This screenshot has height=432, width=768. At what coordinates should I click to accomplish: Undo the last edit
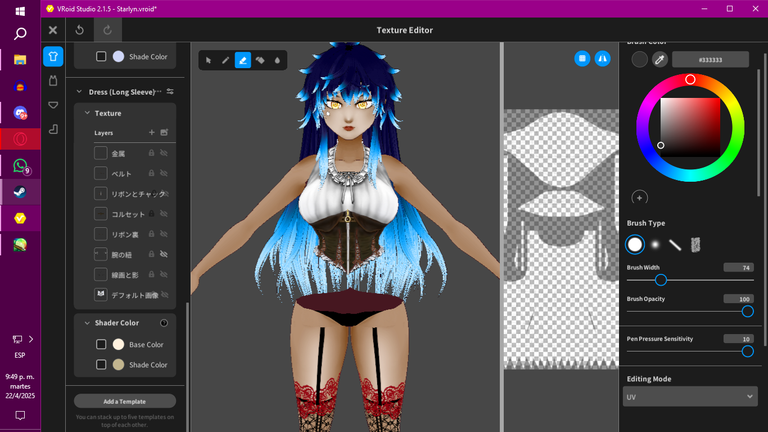(79, 30)
